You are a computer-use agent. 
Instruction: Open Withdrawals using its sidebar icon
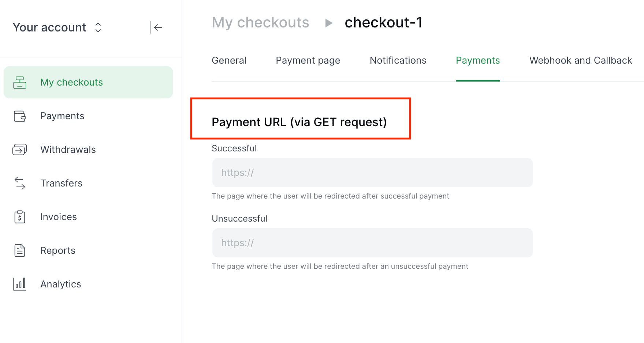click(20, 149)
